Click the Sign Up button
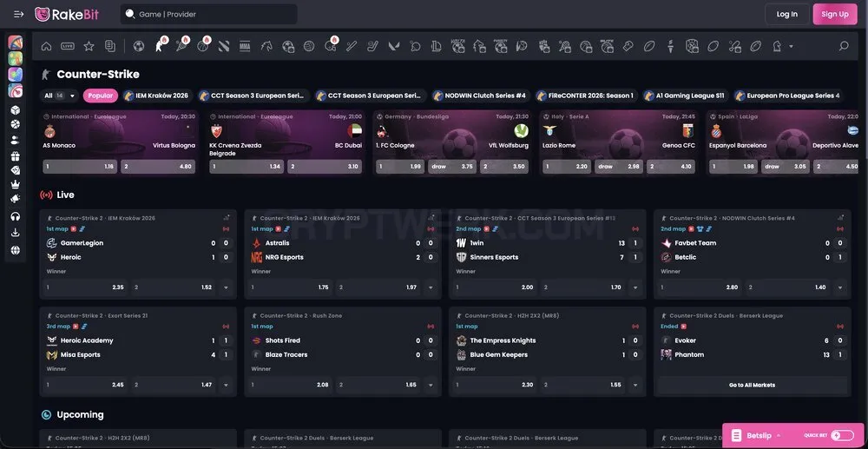 coord(835,15)
